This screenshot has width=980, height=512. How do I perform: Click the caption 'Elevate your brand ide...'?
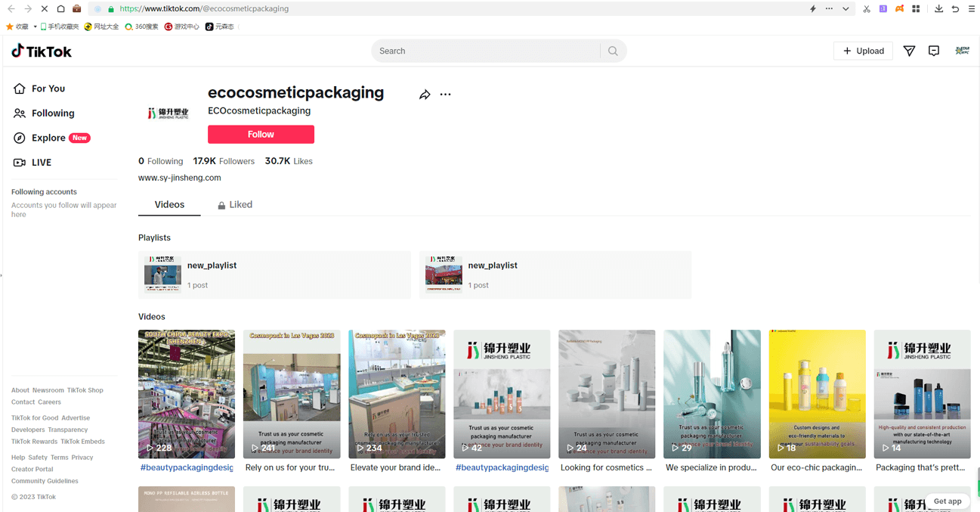396,468
